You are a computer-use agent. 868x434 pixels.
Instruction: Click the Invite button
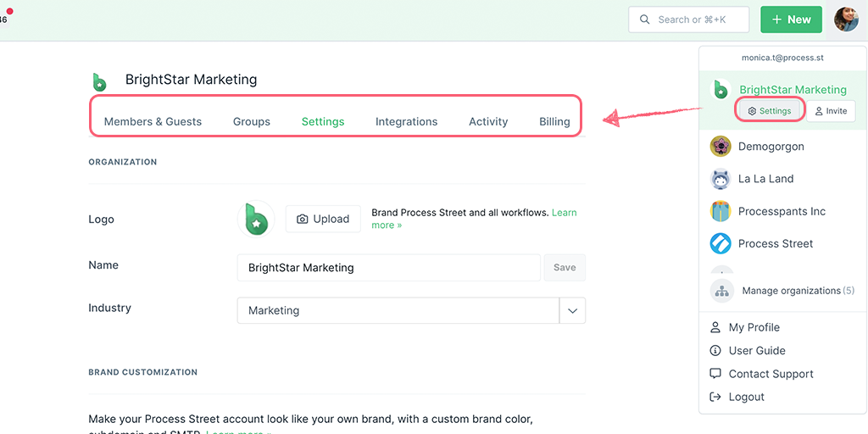(831, 111)
